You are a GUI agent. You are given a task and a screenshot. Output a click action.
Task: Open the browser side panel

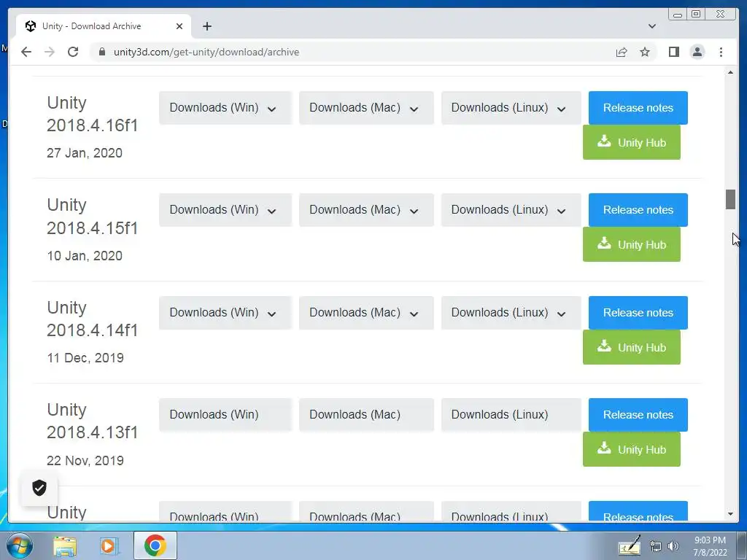coord(673,52)
